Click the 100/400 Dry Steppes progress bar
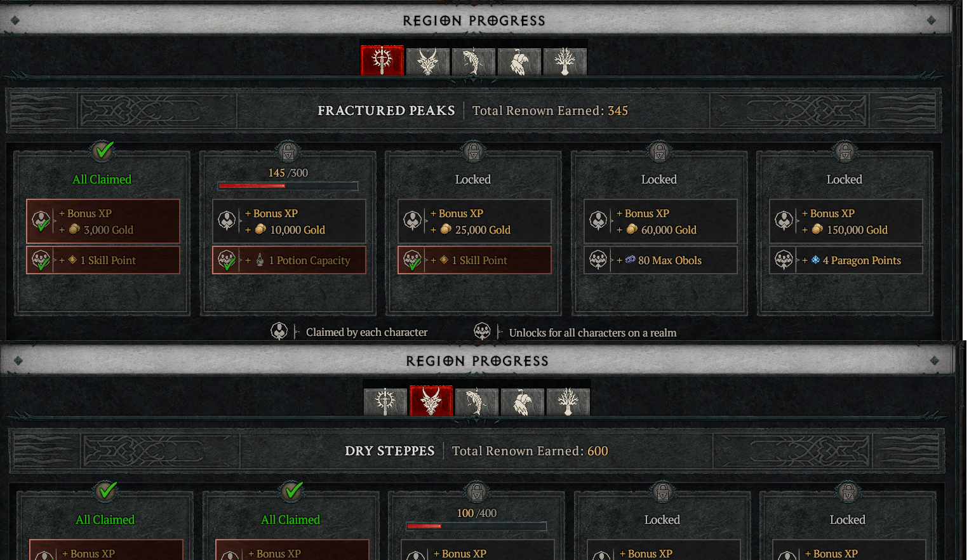Image resolution: width=969 pixels, height=560 pixels. pyautogui.click(x=476, y=526)
